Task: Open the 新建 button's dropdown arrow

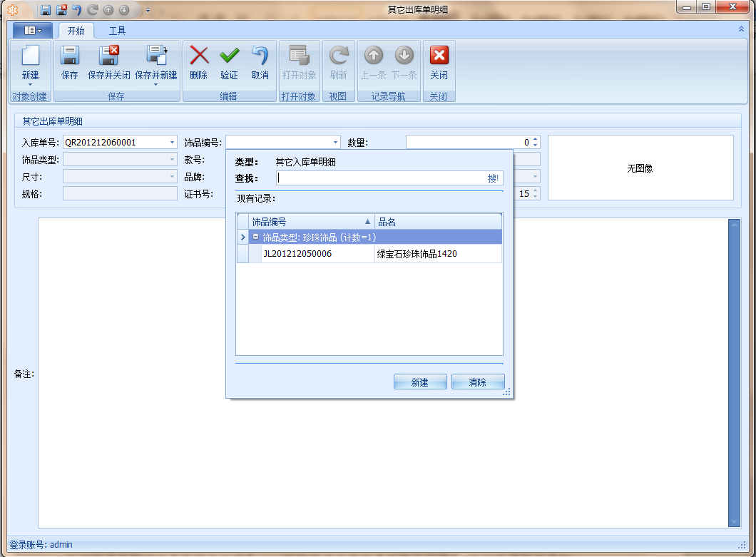Action: click(30, 85)
